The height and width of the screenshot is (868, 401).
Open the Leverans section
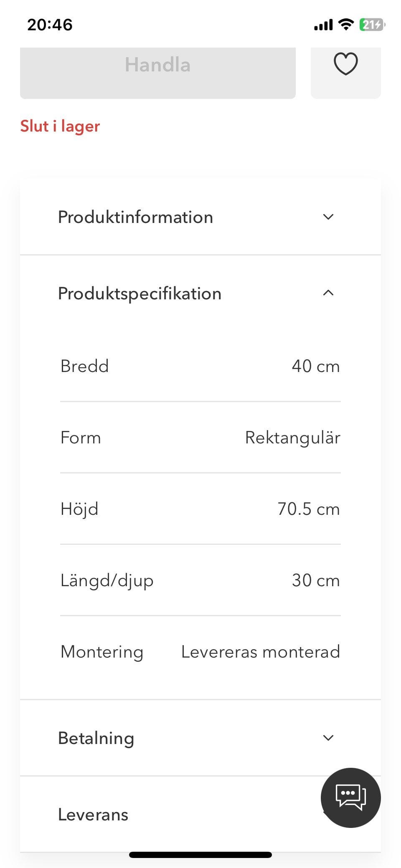click(x=93, y=815)
